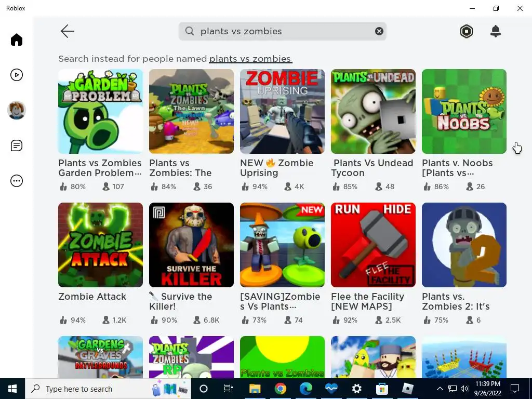Click the taskbar 'Type here to search' box

pyautogui.click(x=108, y=389)
